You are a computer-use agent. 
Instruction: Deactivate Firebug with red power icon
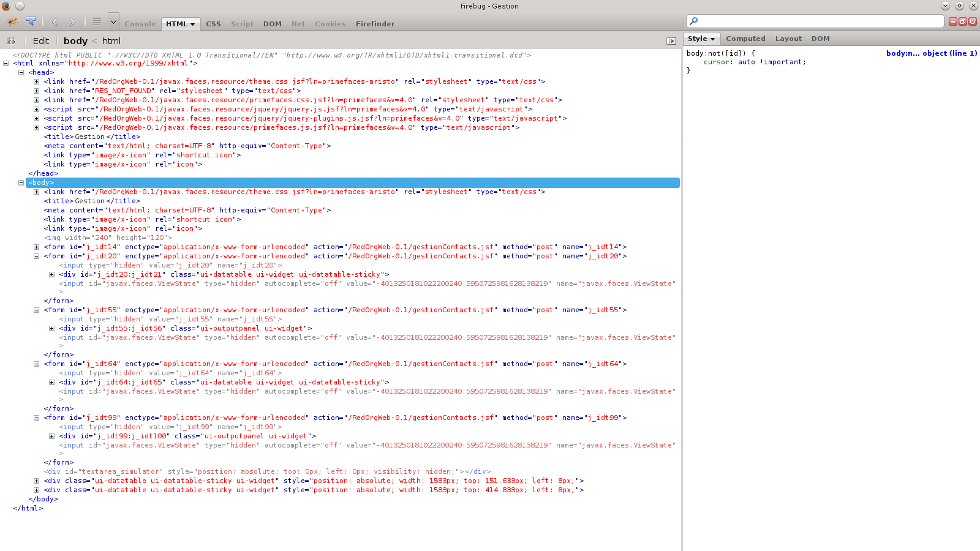[973, 21]
